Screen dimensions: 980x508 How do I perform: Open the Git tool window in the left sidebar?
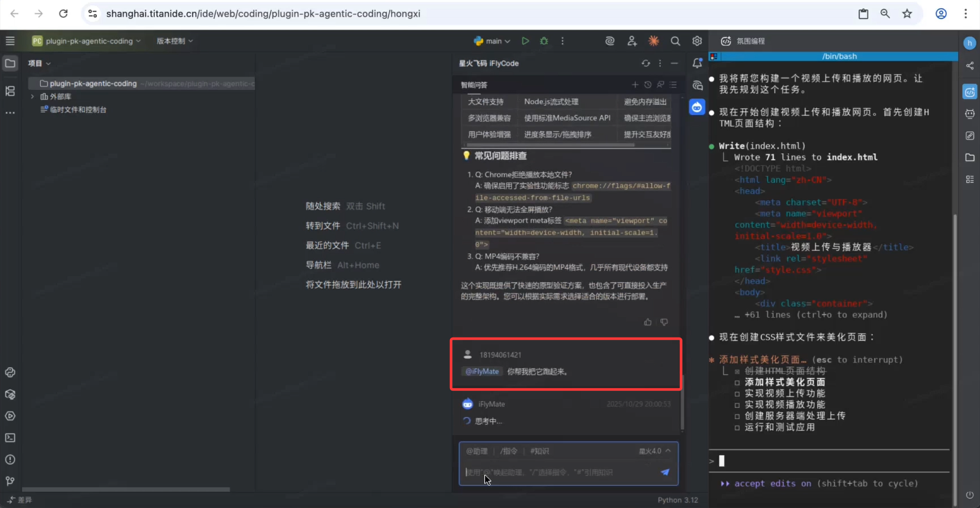tap(10, 481)
